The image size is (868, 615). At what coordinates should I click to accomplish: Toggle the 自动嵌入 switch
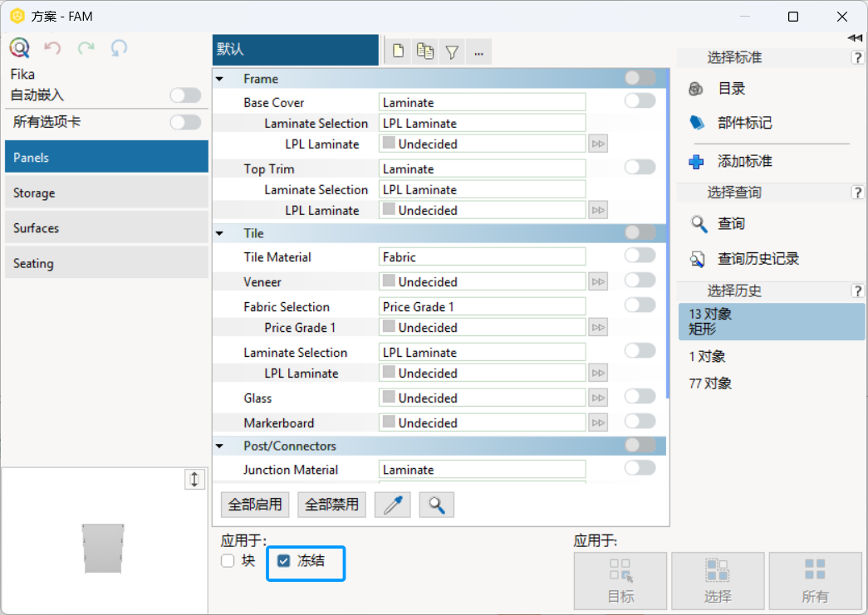tap(185, 95)
